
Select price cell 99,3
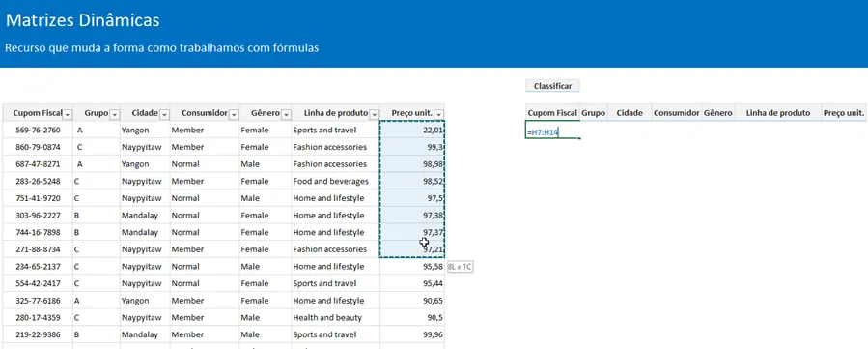tap(412, 147)
